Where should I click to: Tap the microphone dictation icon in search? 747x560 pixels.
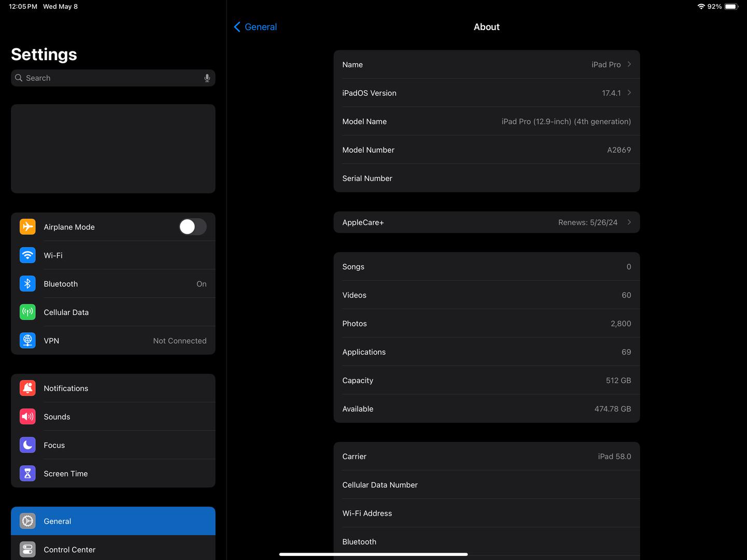(x=207, y=78)
